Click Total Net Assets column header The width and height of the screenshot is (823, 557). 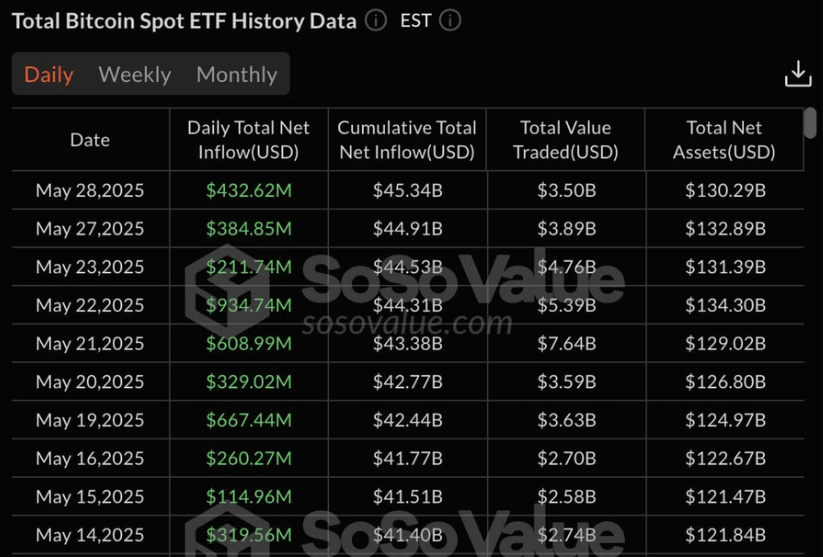(x=724, y=140)
